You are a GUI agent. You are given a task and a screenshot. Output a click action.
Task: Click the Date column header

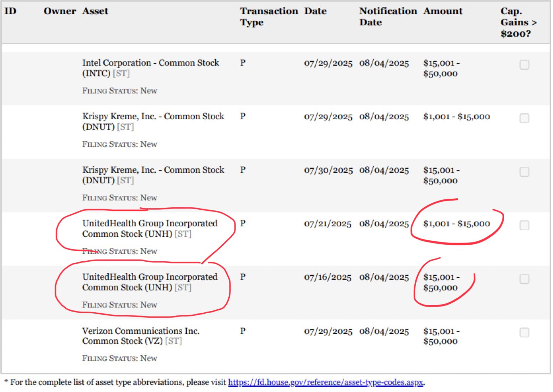click(x=315, y=11)
